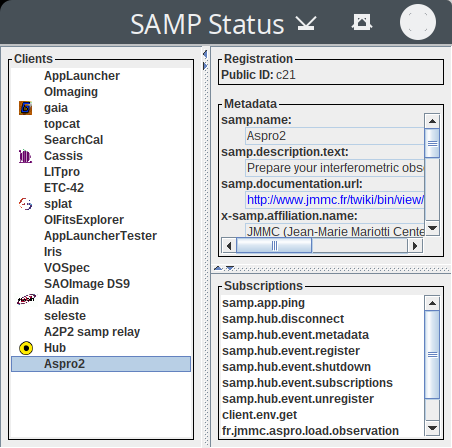Image resolution: width=452 pixels, height=448 pixels.
Task: Collapse upper pane with up divider arrow
Action: (x=218, y=268)
